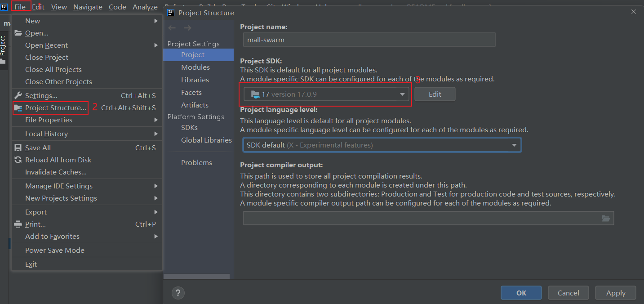The height and width of the screenshot is (304, 644).
Task: Expand the New submenu
Action: (87, 21)
